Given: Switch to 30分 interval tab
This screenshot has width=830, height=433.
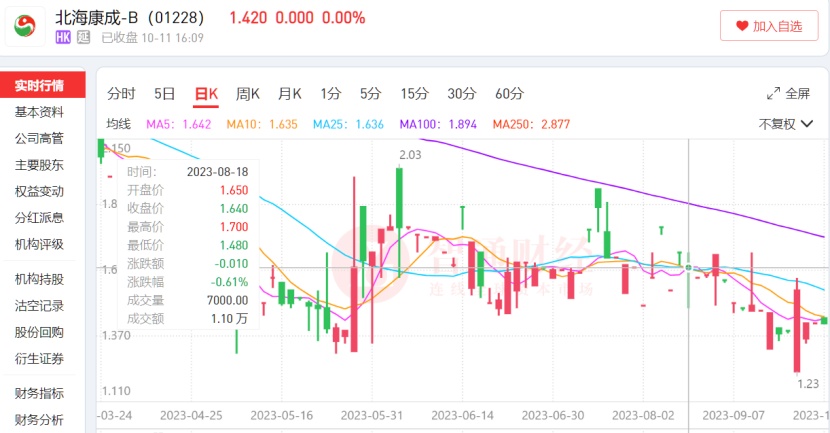Looking at the screenshot, I should (462, 94).
